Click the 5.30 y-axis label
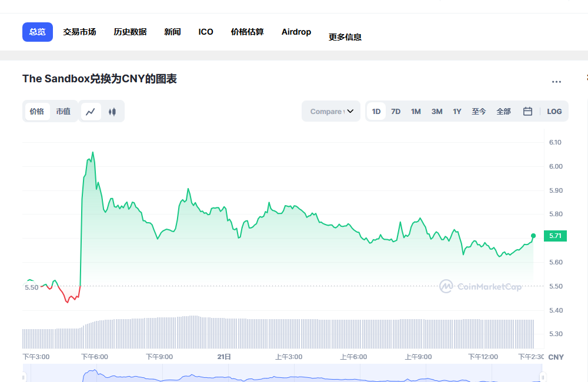The width and height of the screenshot is (588, 382). pos(556,334)
